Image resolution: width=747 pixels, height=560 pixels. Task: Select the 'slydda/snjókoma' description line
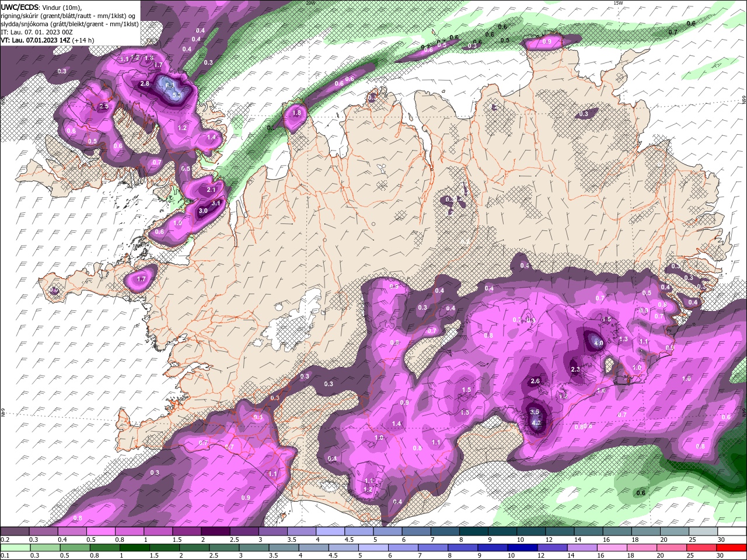[70, 24]
